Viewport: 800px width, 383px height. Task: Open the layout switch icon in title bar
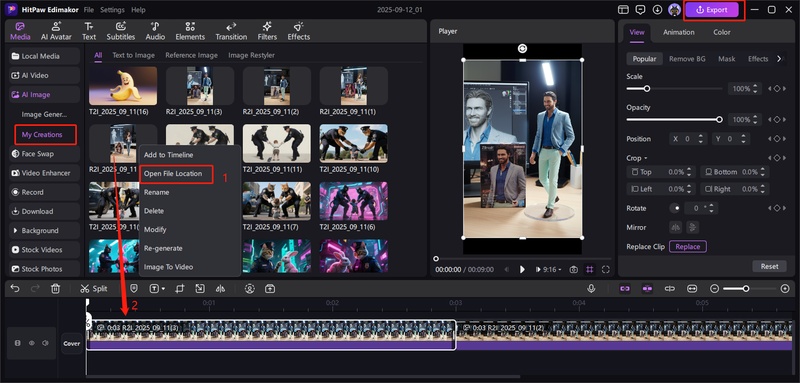tap(623, 10)
